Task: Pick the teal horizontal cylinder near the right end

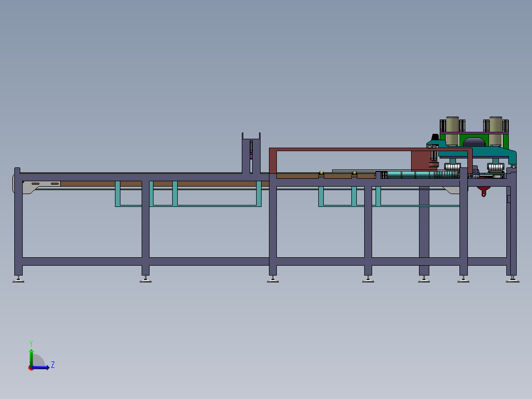Action: point(423,175)
